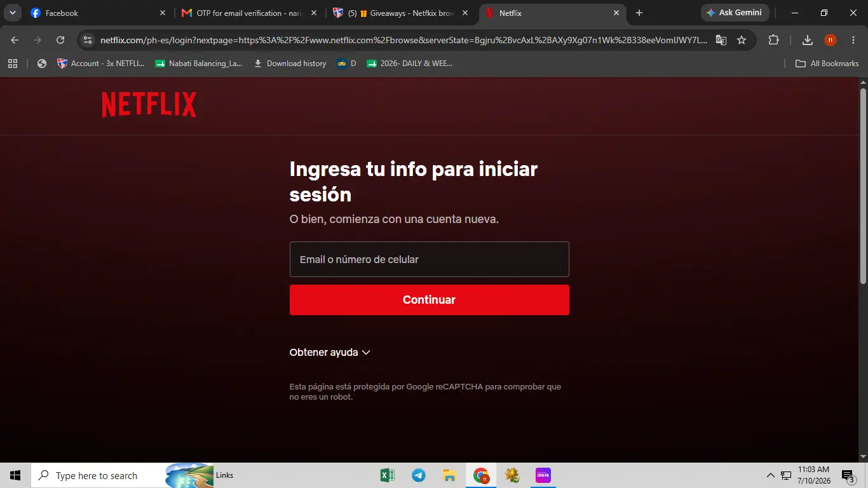
Task: Open the Nabati Balancing_La... bookmark
Action: (x=199, y=64)
